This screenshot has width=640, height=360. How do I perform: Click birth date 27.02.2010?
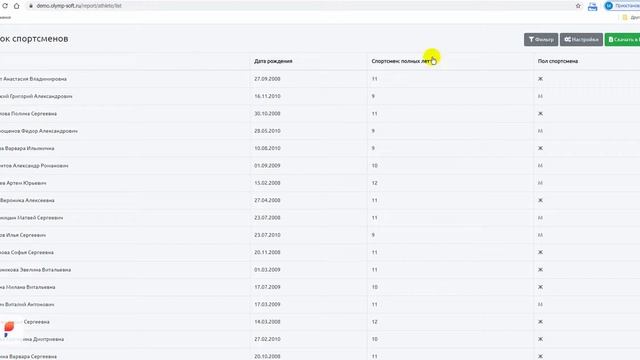[x=267, y=339]
